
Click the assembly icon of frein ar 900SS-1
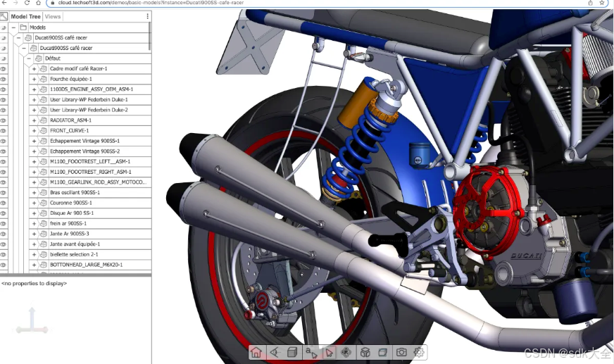44,223
